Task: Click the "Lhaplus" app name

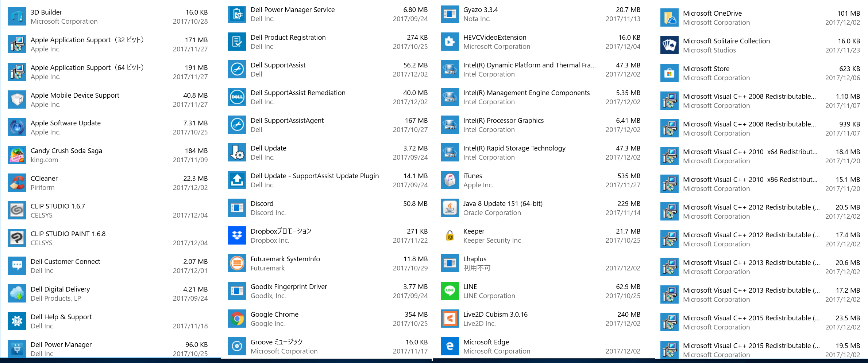Action: click(475, 259)
